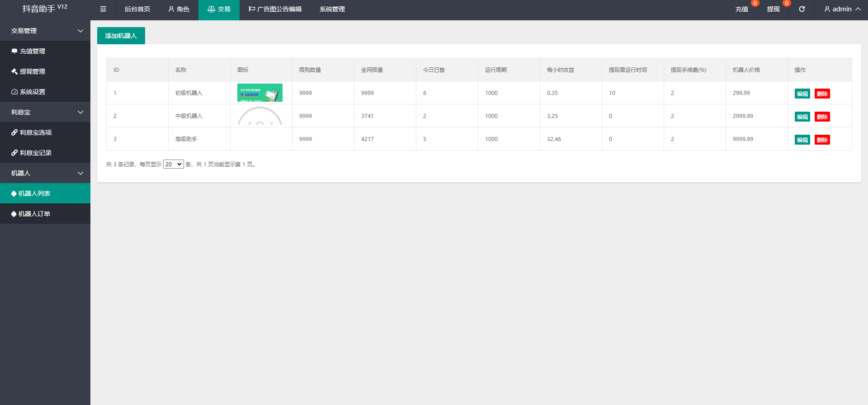Click the 全网限量 value 4217
The height and width of the screenshot is (405, 868).
368,139
